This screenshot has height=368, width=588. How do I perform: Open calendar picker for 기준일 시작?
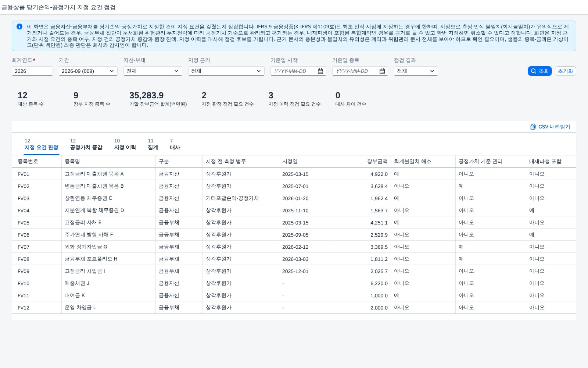(320, 71)
